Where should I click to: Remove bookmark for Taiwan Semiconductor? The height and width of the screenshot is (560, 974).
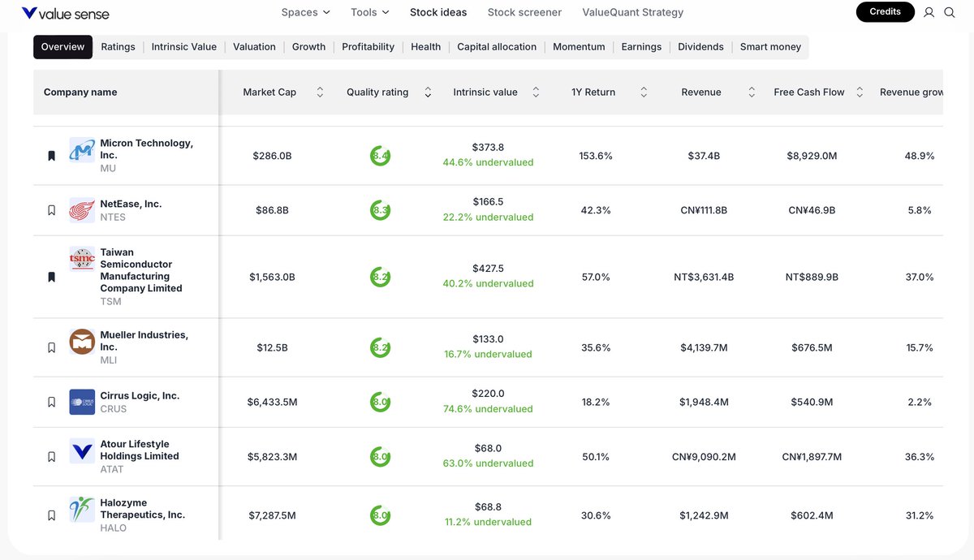[51, 277]
